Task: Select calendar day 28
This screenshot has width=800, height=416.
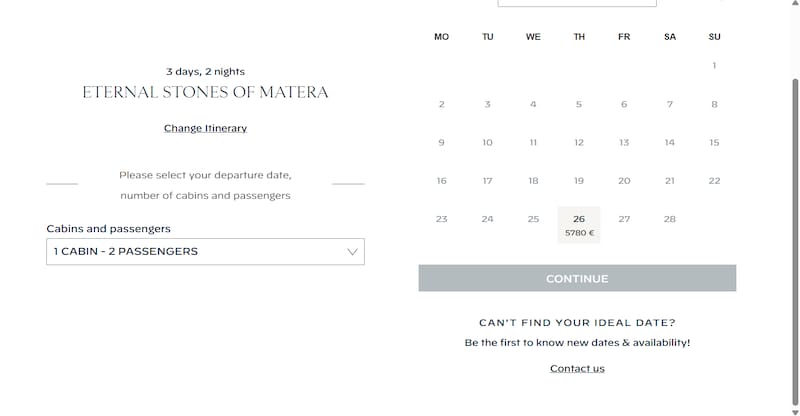Action: pos(669,219)
